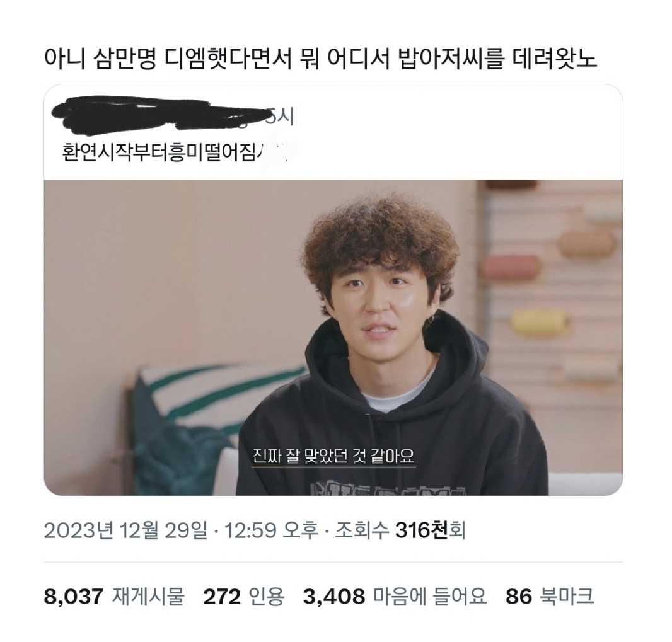This screenshot has width=672, height=642.
Task: Click the main tweet text about 밥아저씨
Action: [320, 59]
